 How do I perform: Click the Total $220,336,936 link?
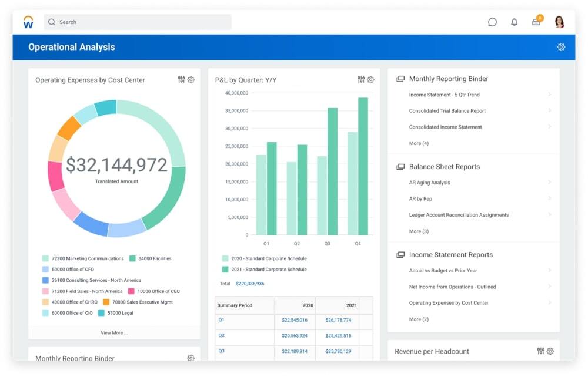tap(250, 284)
